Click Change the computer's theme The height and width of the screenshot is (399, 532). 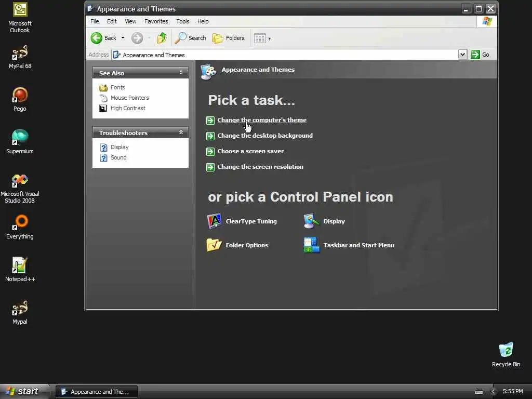pyautogui.click(x=262, y=120)
